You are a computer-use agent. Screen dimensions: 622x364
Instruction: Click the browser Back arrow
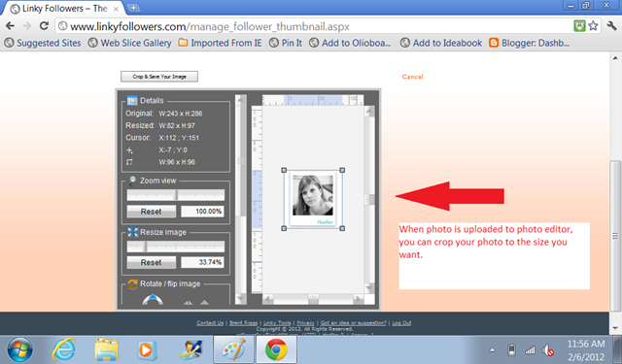[x=11, y=26]
